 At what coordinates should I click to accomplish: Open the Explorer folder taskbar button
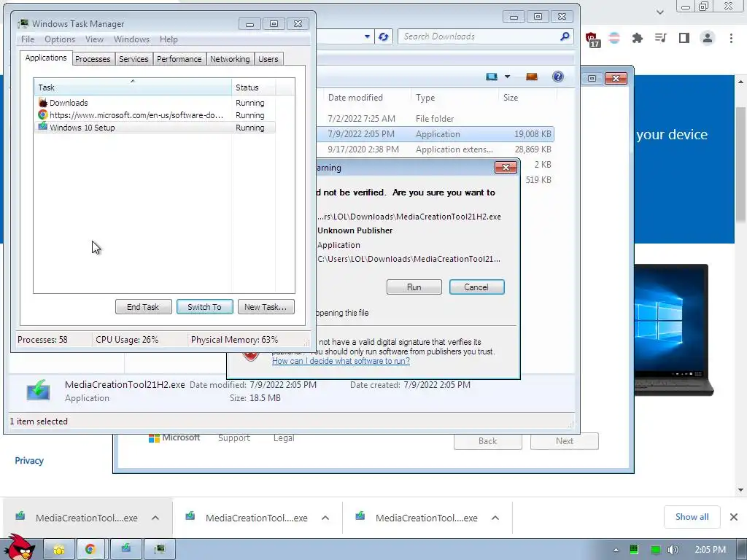59,550
